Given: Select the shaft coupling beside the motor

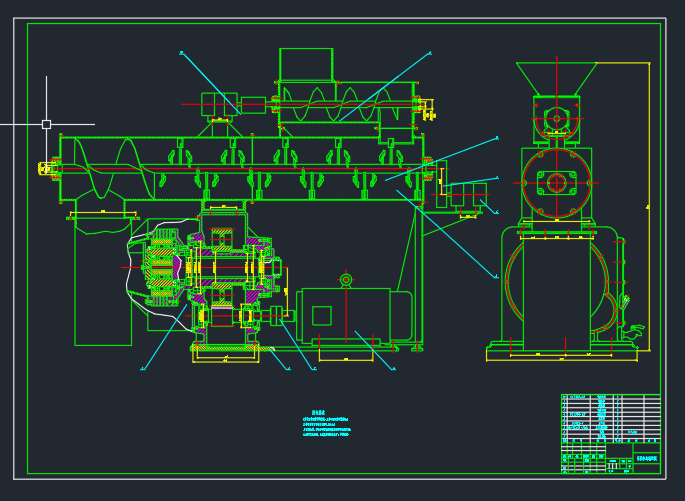Looking at the screenshot, I should pos(277,315).
